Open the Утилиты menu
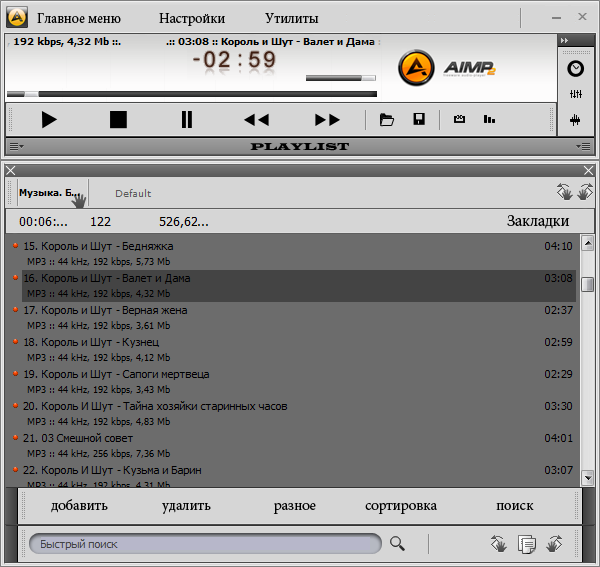Screen dimensions: 600x567 click(x=292, y=18)
